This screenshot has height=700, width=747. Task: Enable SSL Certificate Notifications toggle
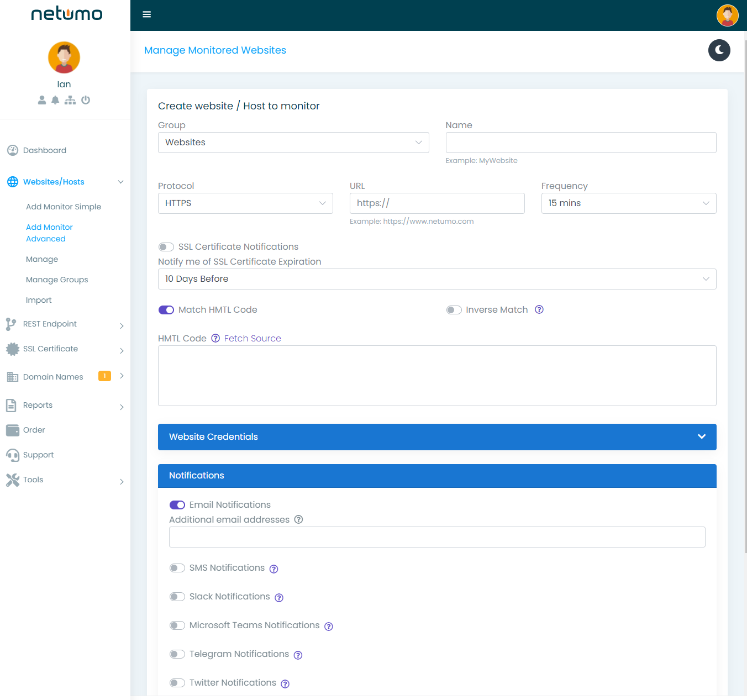point(166,247)
